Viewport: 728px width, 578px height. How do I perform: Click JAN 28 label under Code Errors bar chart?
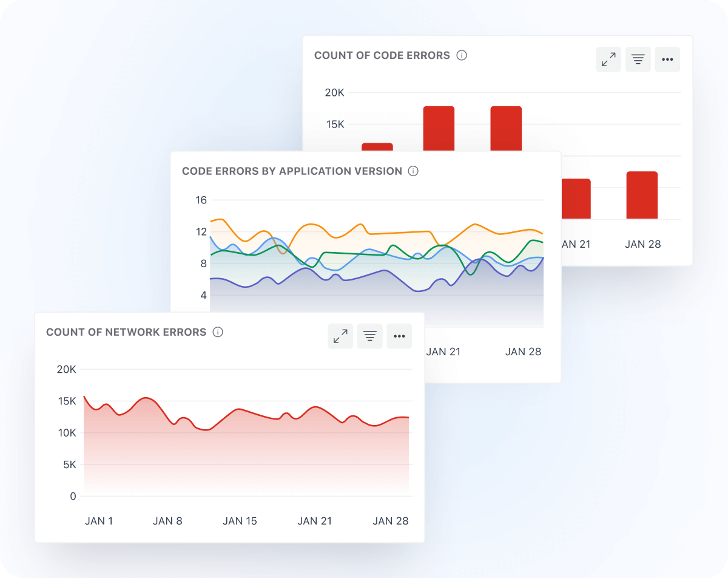(642, 244)
